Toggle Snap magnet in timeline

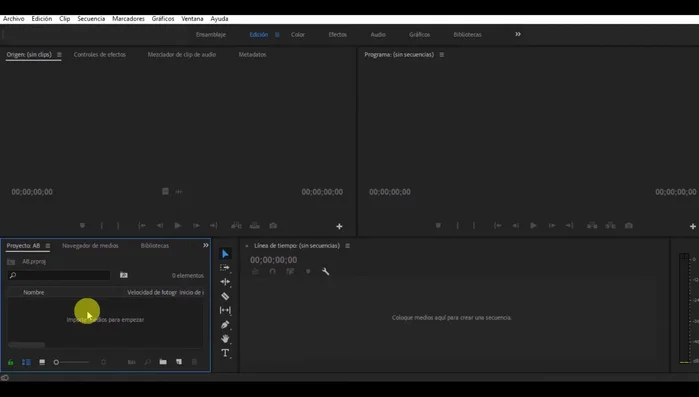[x=272, y=271]
